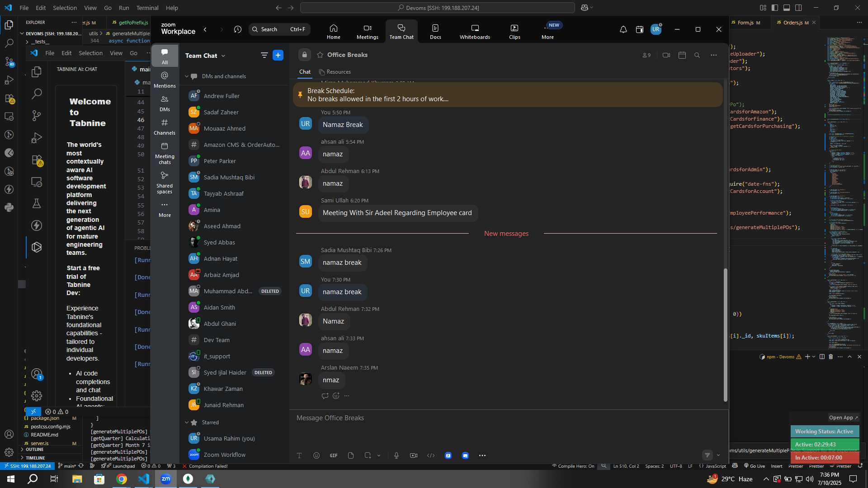
Task: Open Zoom Home tab
Action: click(x=333, y=31)
